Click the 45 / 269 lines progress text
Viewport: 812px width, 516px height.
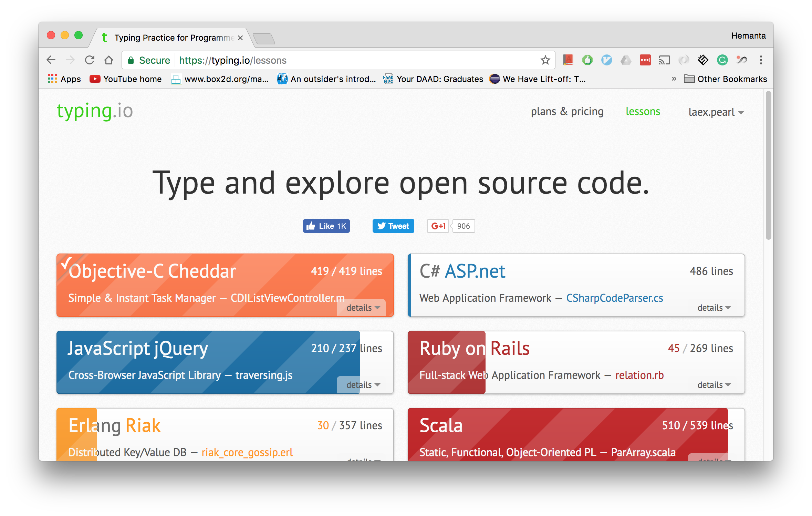tap(700, 348)
